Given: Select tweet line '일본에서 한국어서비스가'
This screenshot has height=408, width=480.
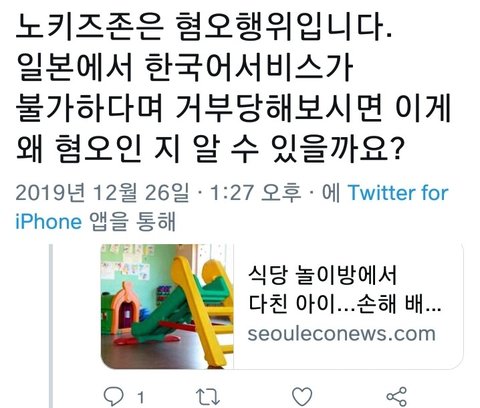Looking at the screenshot, I should 184,68.
